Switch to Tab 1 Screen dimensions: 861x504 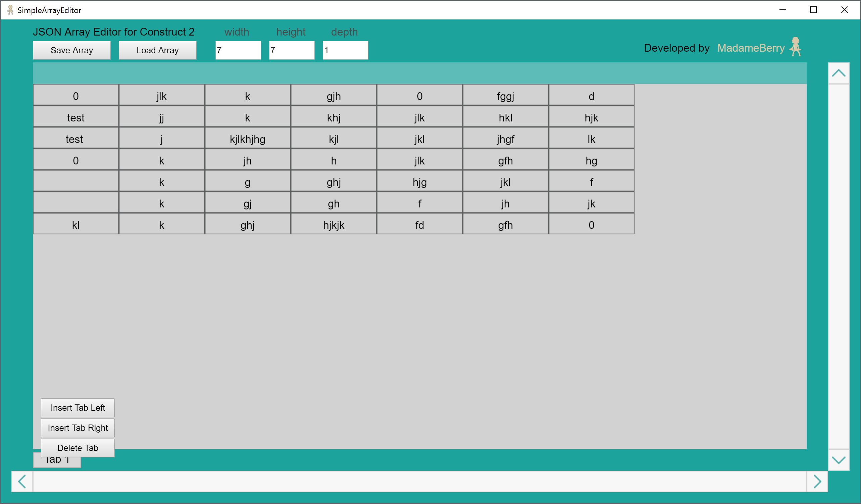click(x=57, y=462)
